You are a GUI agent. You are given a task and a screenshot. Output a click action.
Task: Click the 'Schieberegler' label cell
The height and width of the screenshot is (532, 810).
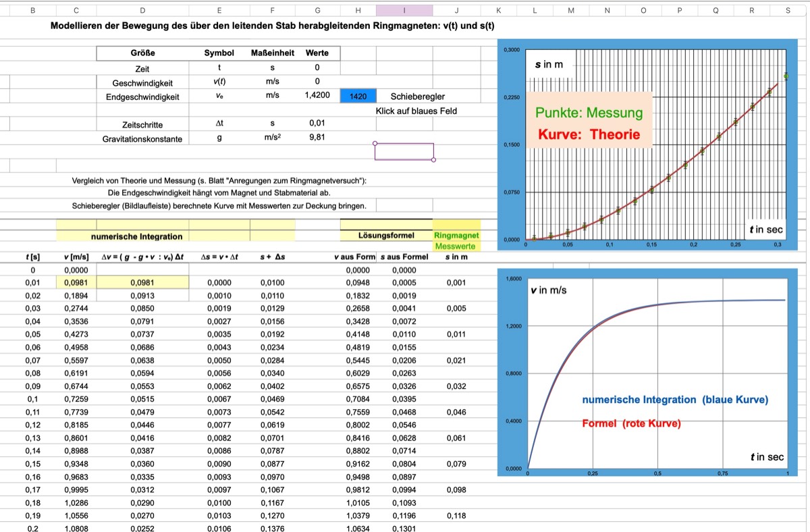[x=417, y=96]
